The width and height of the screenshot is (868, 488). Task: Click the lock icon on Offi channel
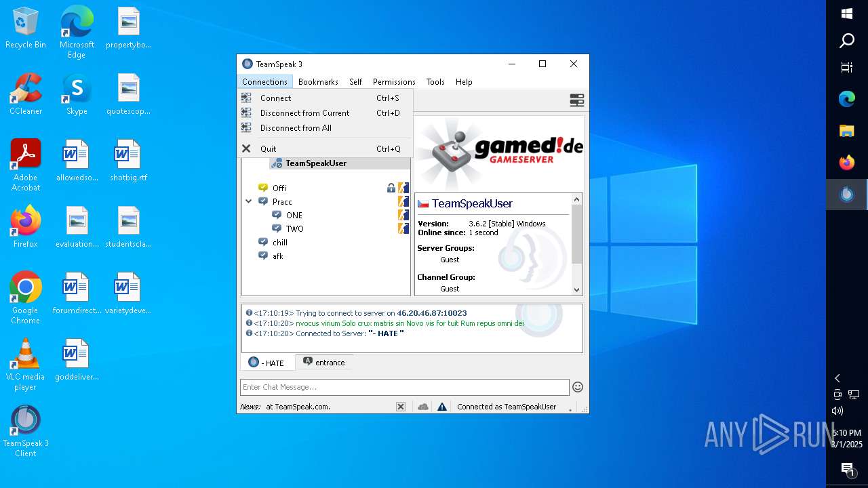click(391, 188)
